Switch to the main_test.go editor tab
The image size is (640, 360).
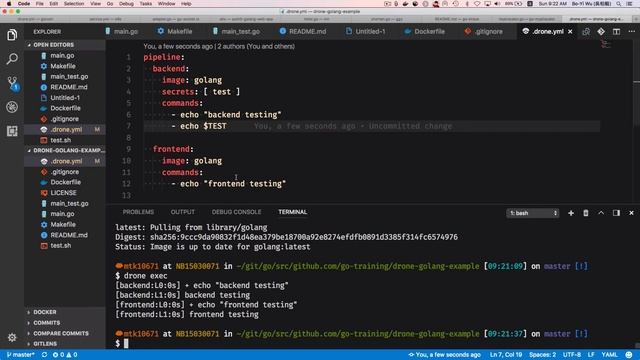point(236,31)
